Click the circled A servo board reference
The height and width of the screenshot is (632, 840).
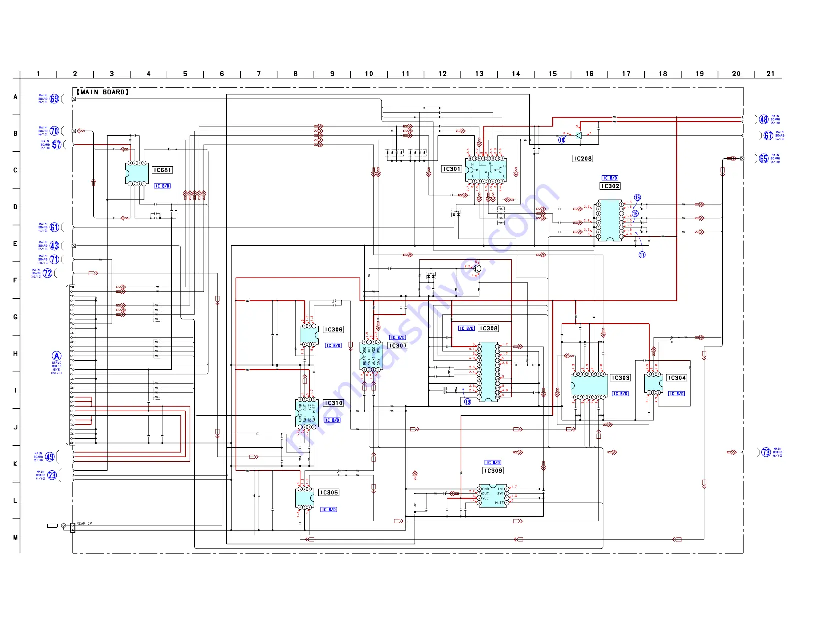[x=56, y=356]
